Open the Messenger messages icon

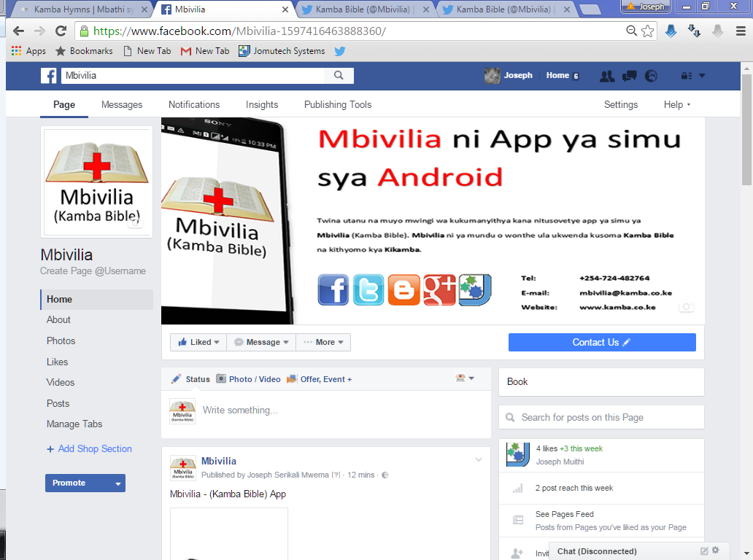click(629, 75)
